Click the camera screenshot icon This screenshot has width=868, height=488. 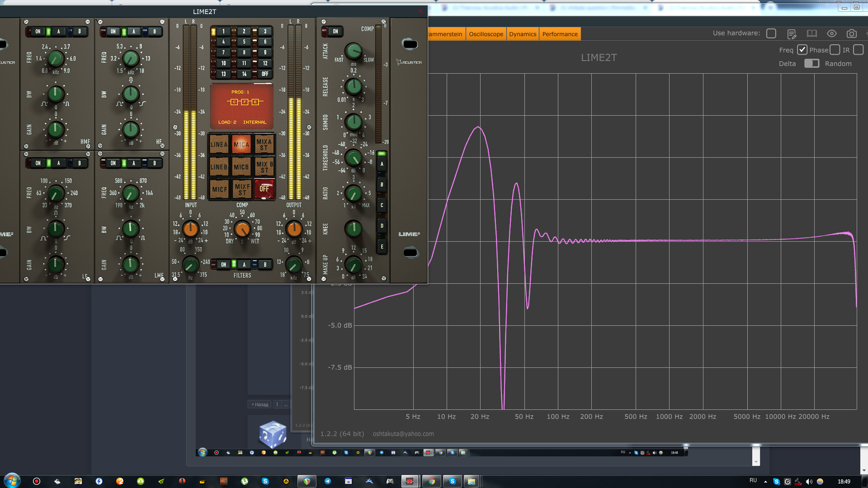851,34
